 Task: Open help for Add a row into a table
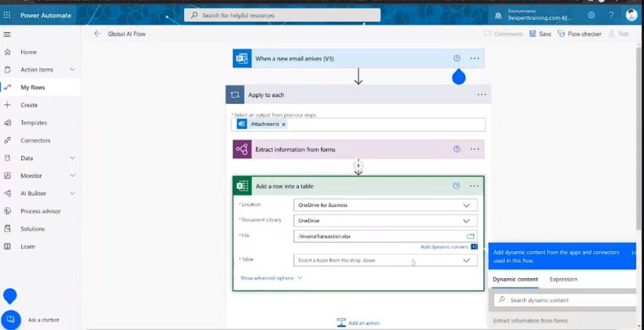tap(457, 186)
